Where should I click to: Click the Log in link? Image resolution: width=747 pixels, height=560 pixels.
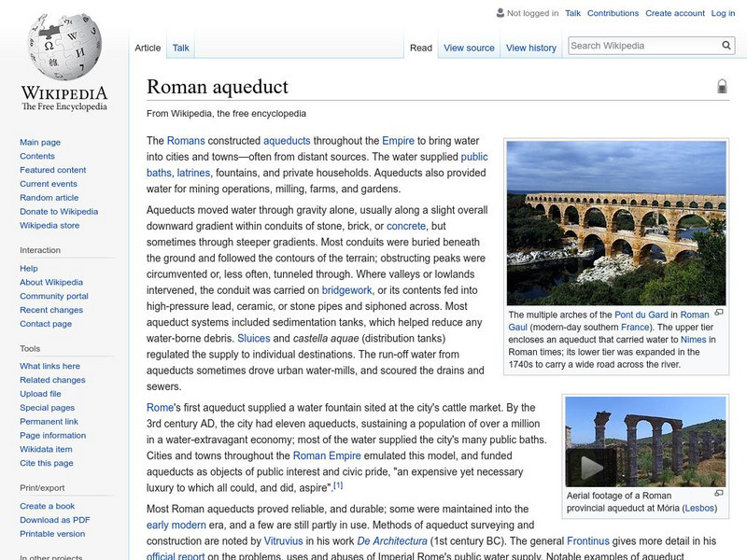click(723, 13)
